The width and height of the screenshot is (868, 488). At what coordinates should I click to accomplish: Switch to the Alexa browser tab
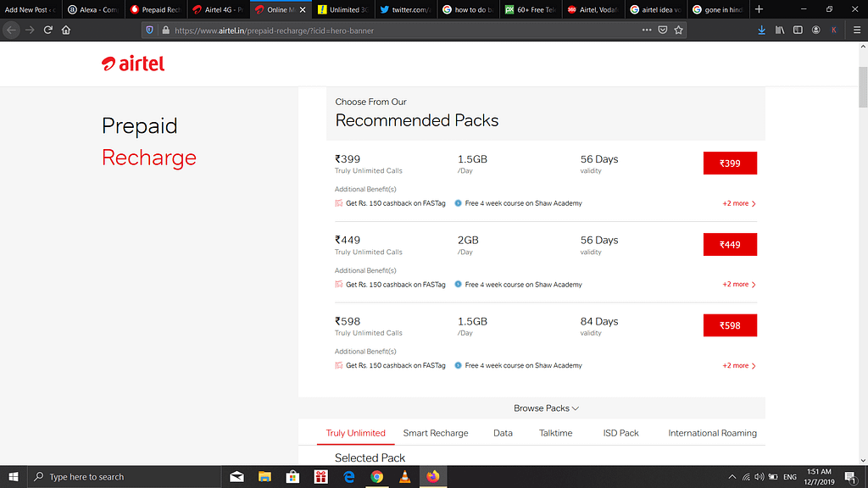coord(92,9)
